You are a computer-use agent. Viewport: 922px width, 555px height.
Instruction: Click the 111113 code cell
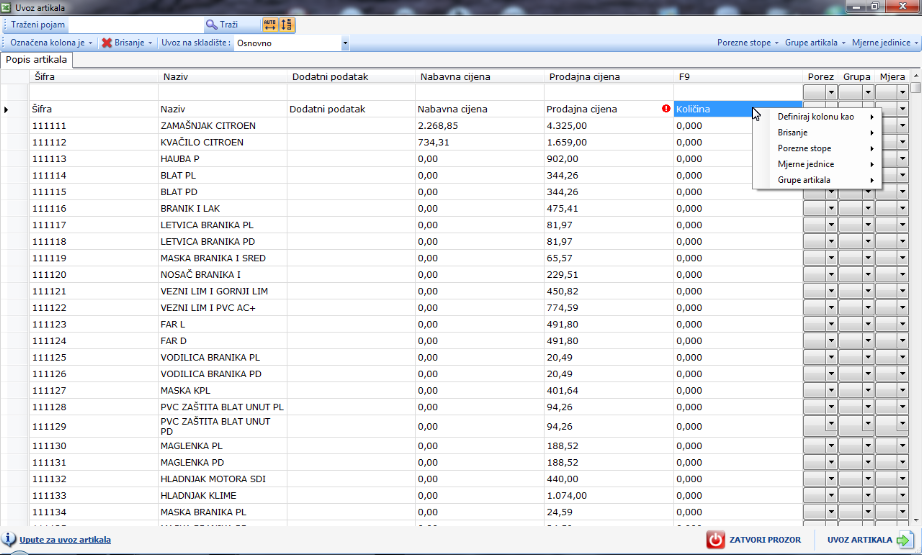pos(94,159)
